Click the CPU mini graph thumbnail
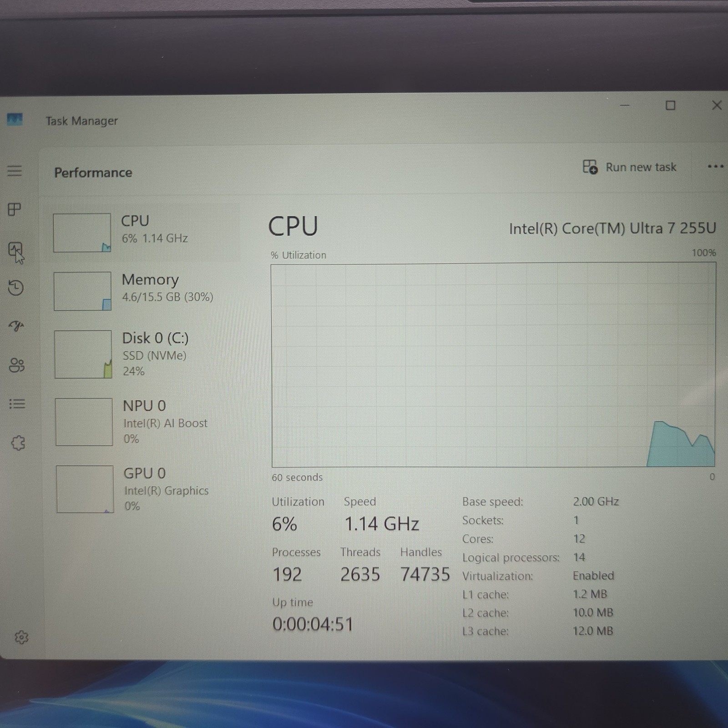 click(x=82, y=233)
